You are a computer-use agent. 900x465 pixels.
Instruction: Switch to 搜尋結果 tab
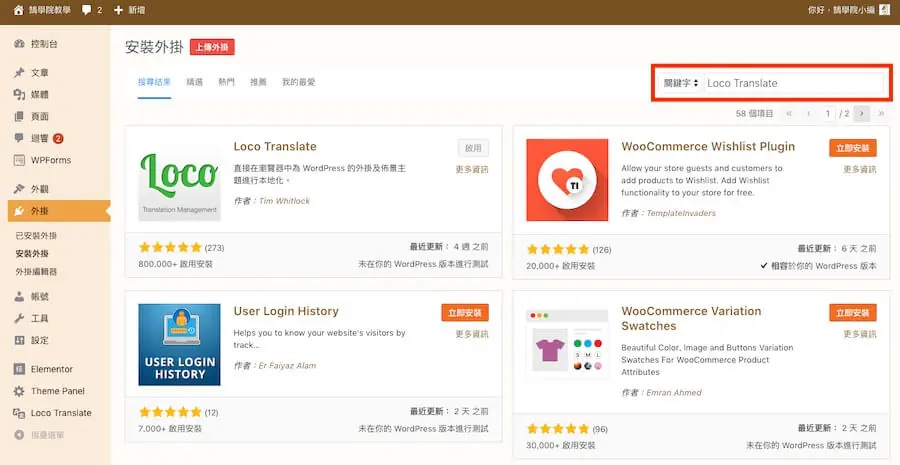coord(154,82)
